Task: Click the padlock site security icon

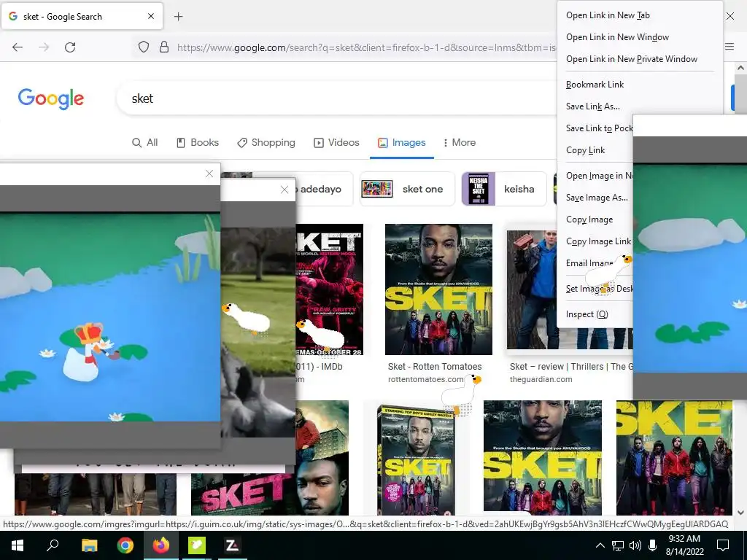Action: 164,47
